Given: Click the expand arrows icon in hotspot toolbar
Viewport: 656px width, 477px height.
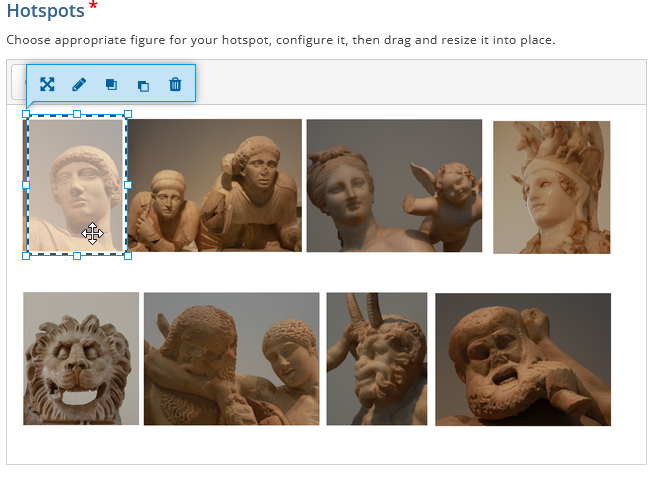Looking at the screenshot, I should pos(47,85).
